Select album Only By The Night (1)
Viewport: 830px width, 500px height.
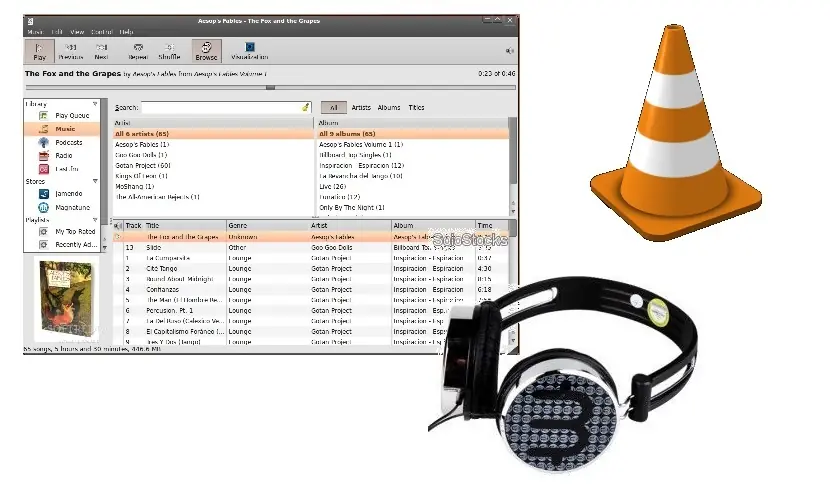tap(413, 207)
